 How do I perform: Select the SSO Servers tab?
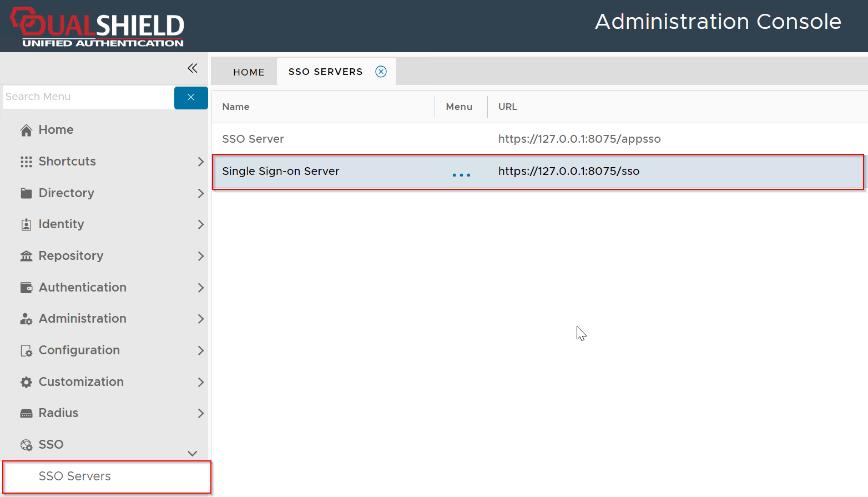click(x=325, y=72)
